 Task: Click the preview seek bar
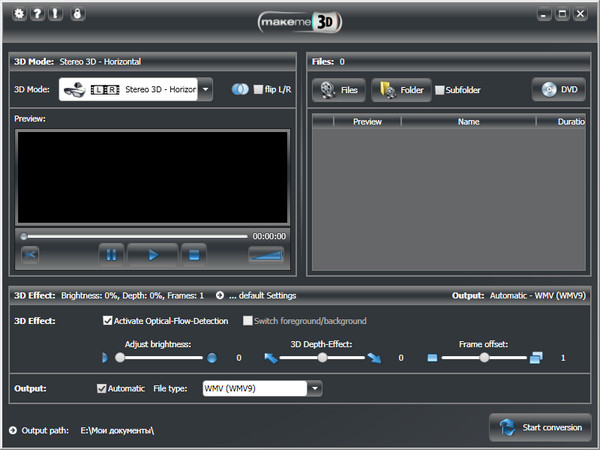pos(135,236)
